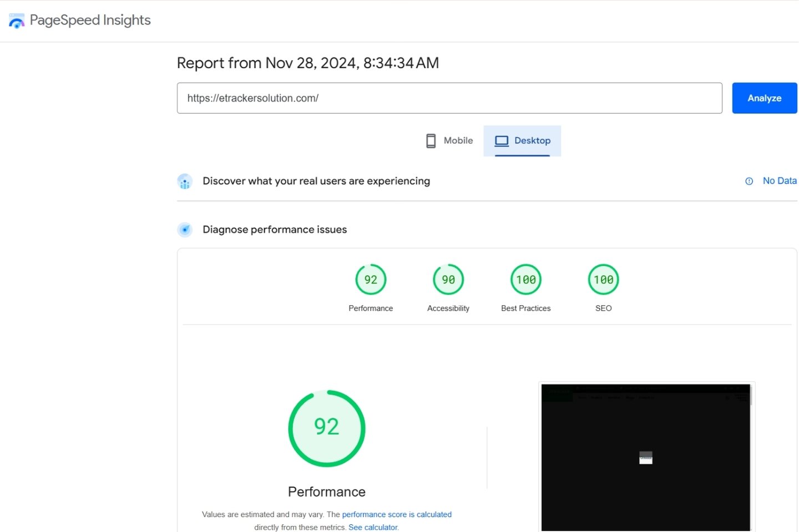This screenshot has width=799, height=532.
Task: Open the No Data link
Action: coord(780,181)
